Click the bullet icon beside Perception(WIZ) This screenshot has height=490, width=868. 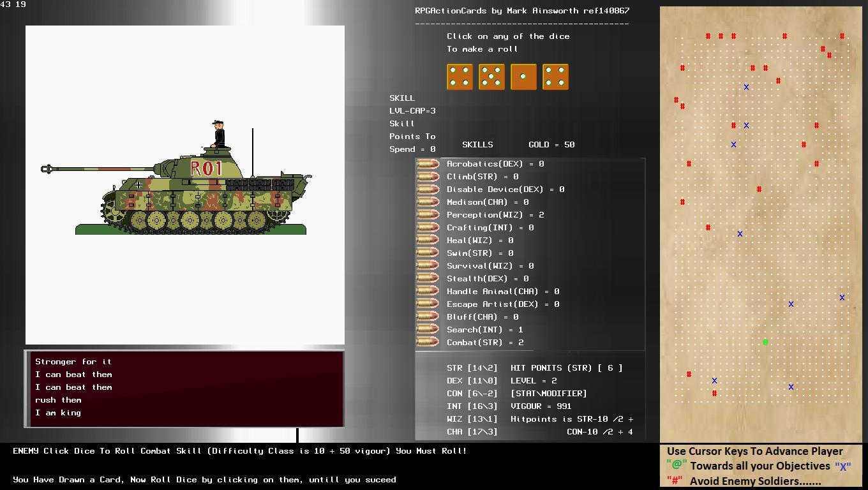point(428,214)
